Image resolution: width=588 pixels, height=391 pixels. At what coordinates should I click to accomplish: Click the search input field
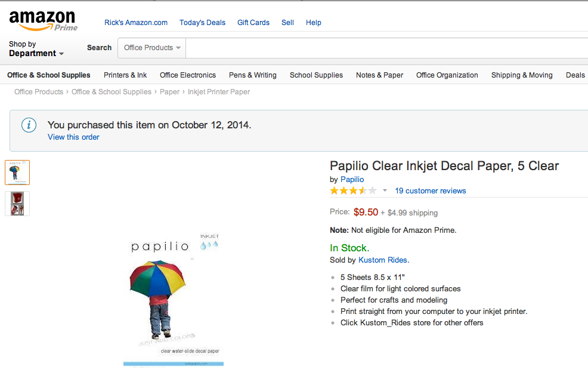point(386,48)
